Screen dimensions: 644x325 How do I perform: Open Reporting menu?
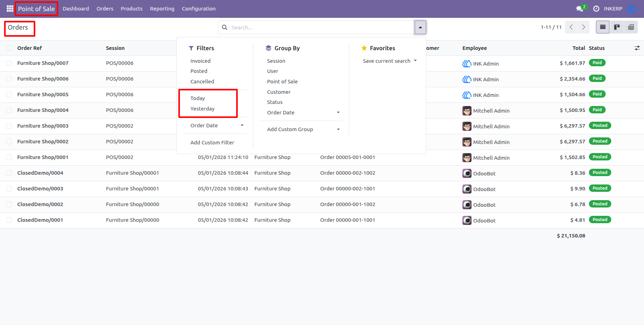tap(162, 9)
